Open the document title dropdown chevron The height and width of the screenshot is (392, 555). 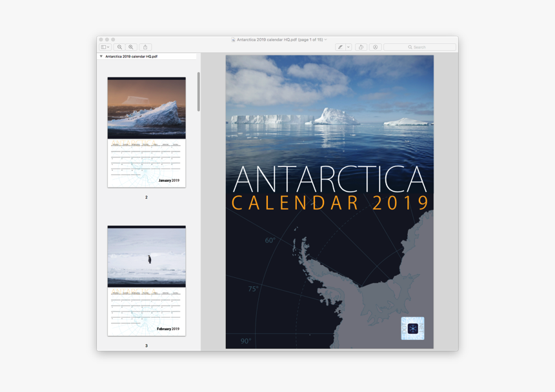pos(326,39)
